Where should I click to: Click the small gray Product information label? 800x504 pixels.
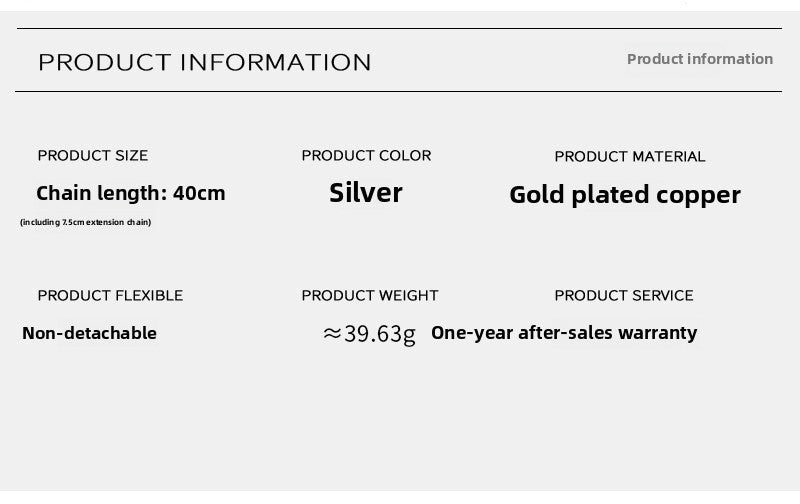click(699, 59)
